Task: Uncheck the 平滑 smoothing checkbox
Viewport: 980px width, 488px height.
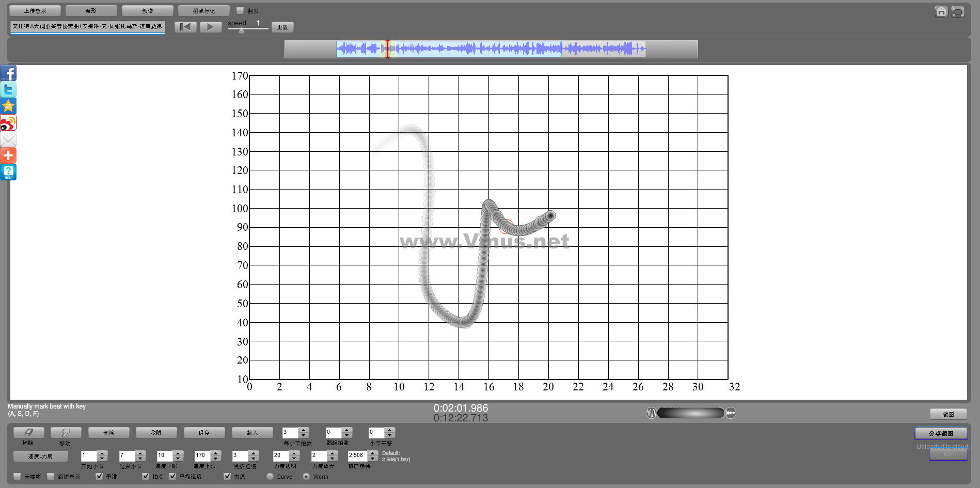Action: tap(99, 476)
